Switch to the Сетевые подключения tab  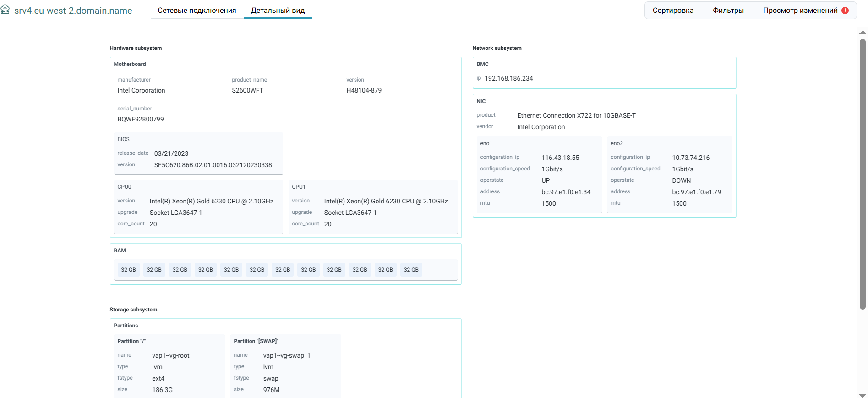(x=197, y=11)
